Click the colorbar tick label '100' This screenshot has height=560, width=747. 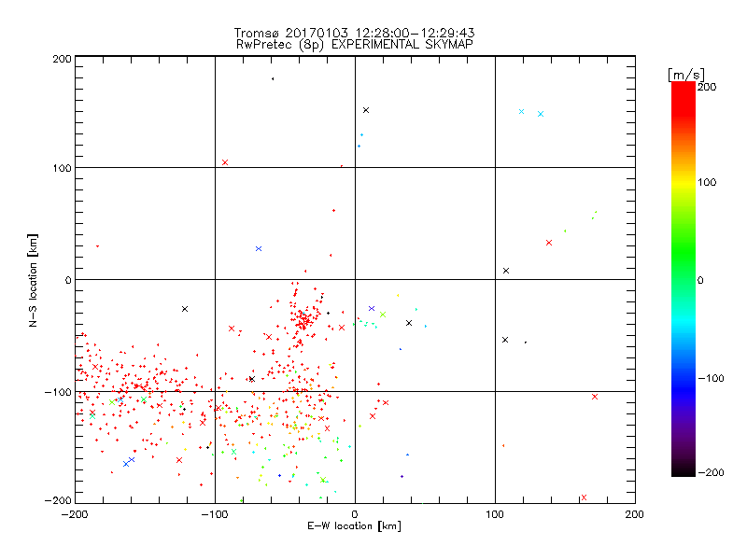[707, 182]
